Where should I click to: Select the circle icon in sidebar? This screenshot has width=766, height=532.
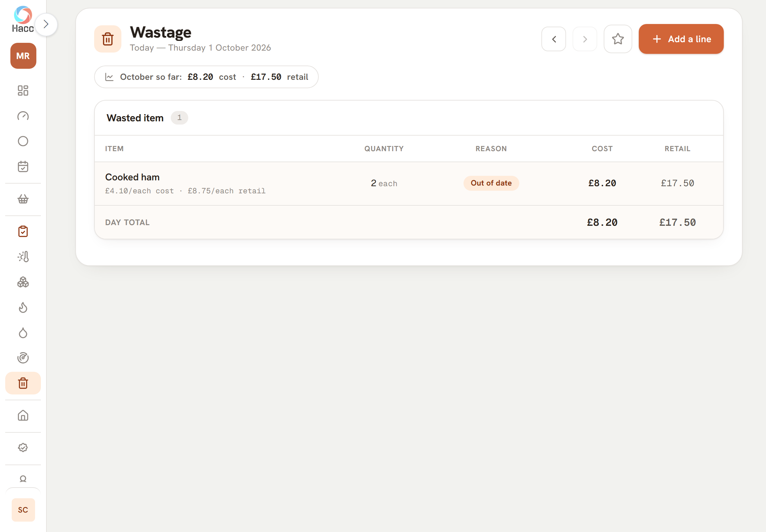click(x=23, y=141)
